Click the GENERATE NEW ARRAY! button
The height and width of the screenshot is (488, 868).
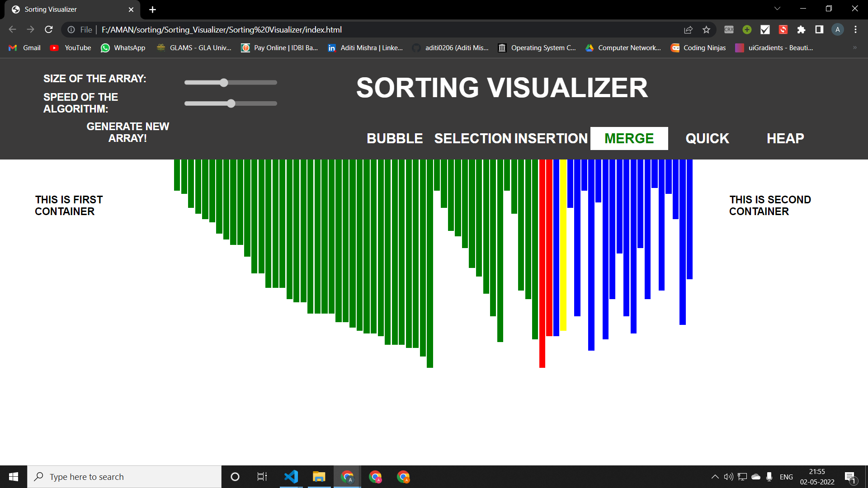tap(127, 132)
